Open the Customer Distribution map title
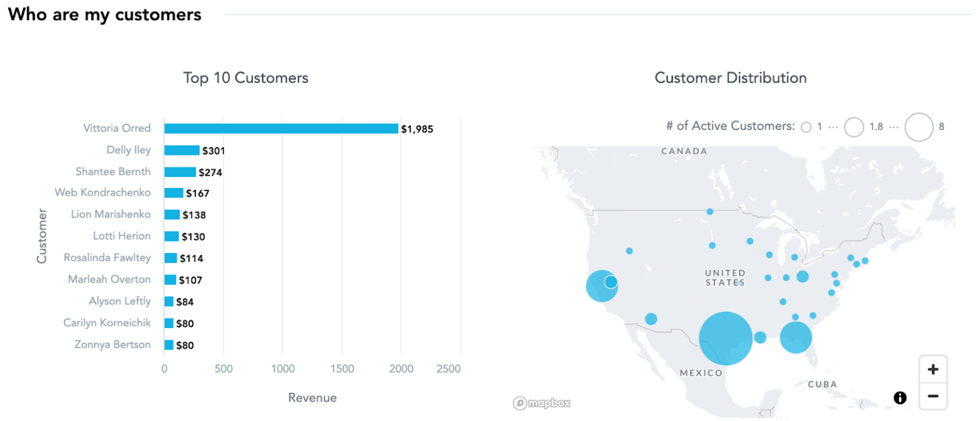The width and height of the screenshot is (980, 421). [x=730, y=77]
